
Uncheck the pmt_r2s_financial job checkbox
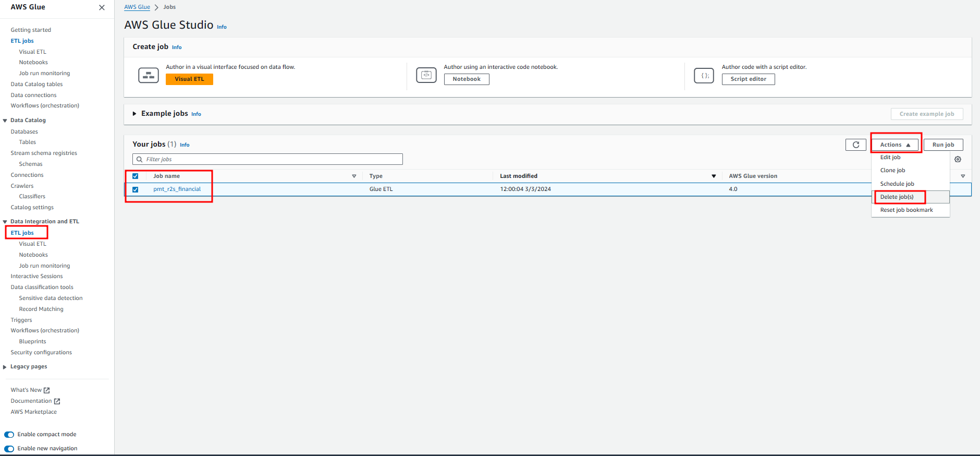[x=136, y=189]
